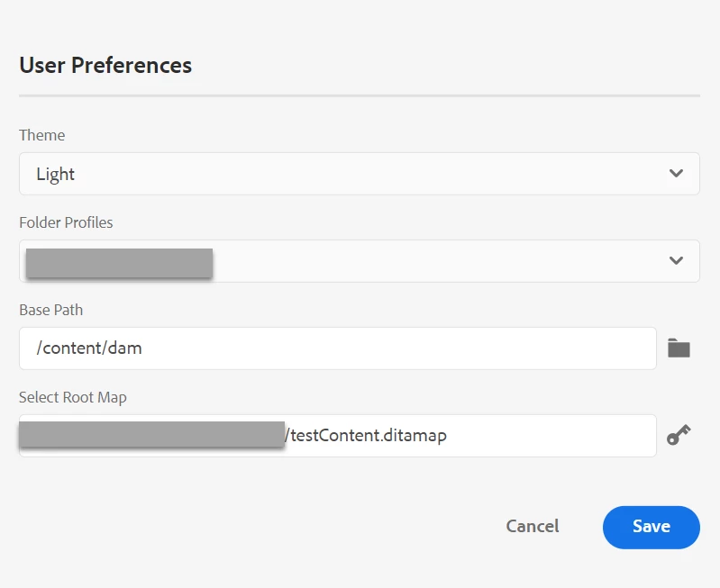
Task: Open the Theme dropdown
Action: coord(359,174)
